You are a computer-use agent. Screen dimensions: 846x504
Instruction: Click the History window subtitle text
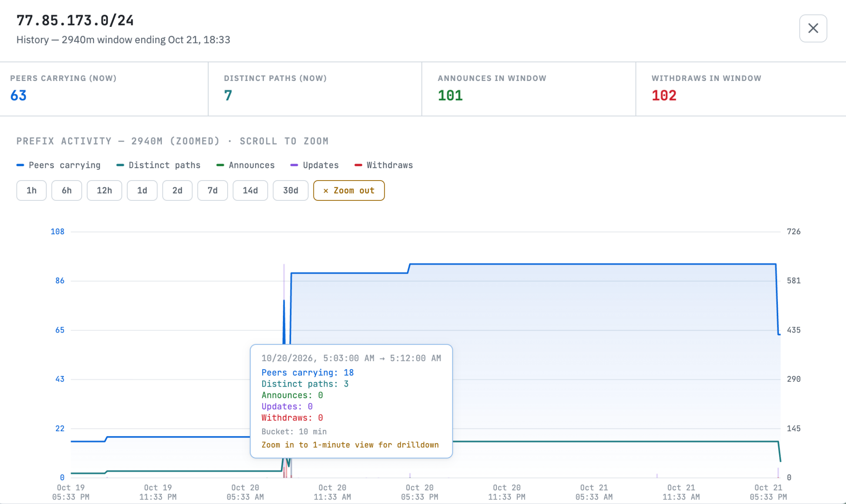click(x=124, y=40)
